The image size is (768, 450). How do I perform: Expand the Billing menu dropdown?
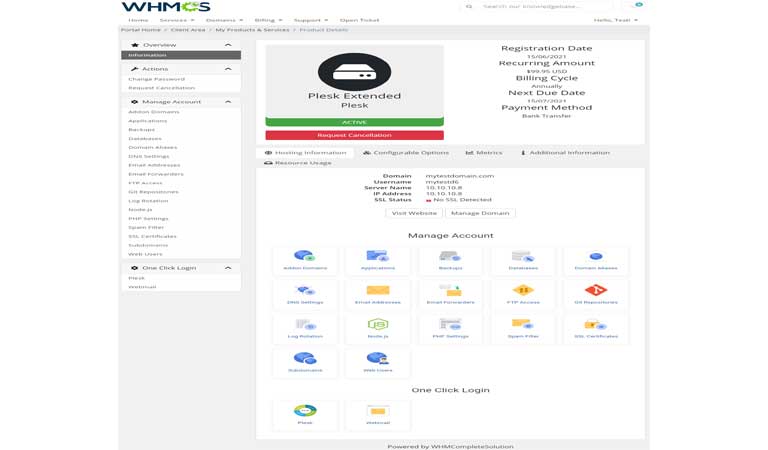coord(268,20)
